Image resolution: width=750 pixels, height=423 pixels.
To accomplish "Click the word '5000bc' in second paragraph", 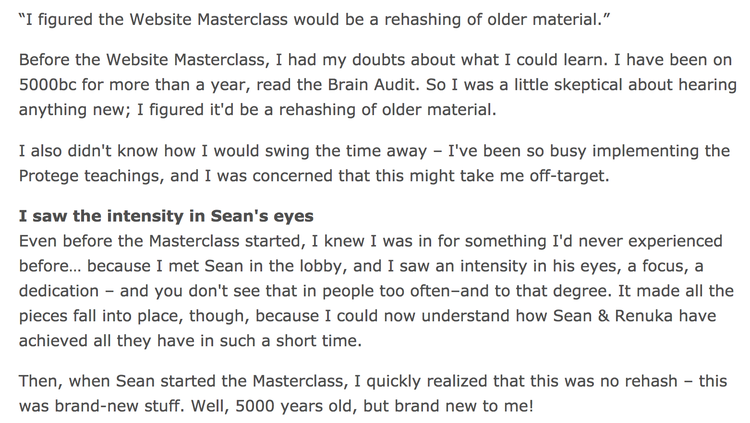I will point(47,85).
